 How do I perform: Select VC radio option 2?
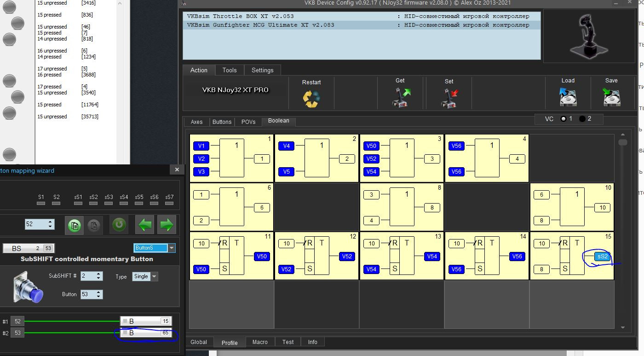[582, 119]
